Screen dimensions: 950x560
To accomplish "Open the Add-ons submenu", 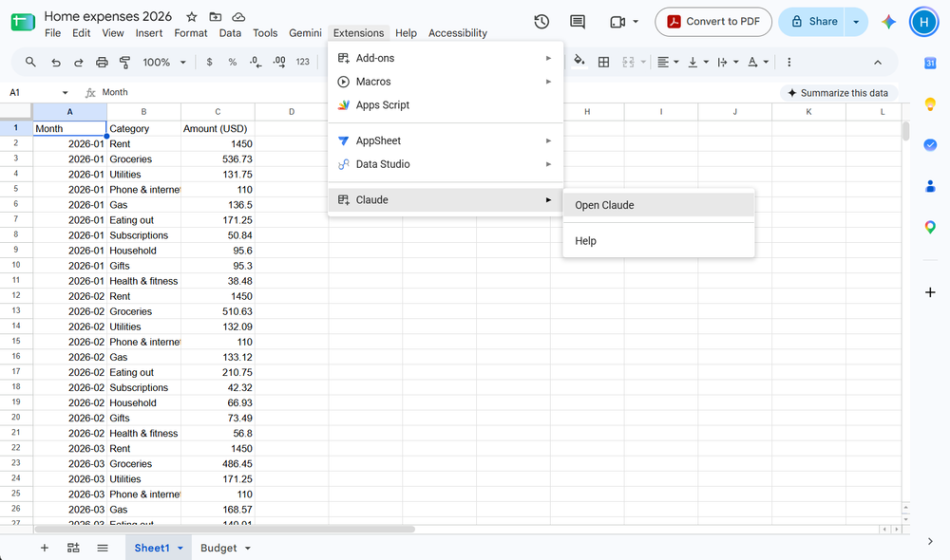I will pos(446,58).
